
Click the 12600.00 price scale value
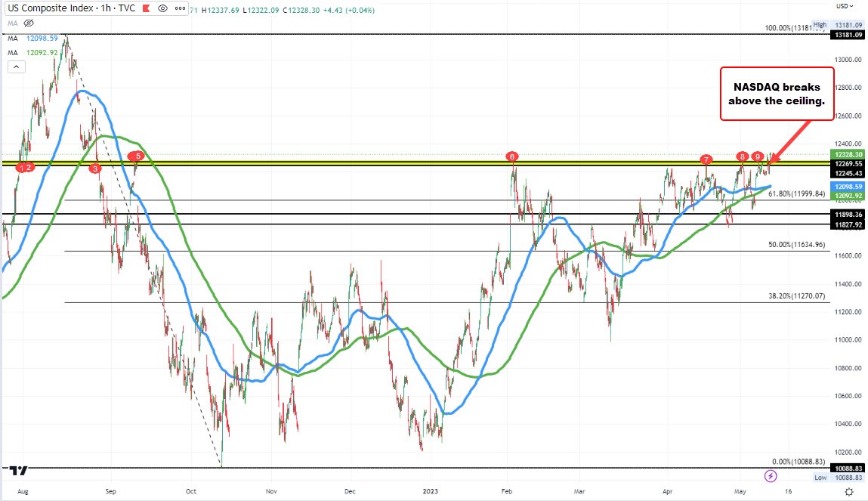[x=848, y=116]
